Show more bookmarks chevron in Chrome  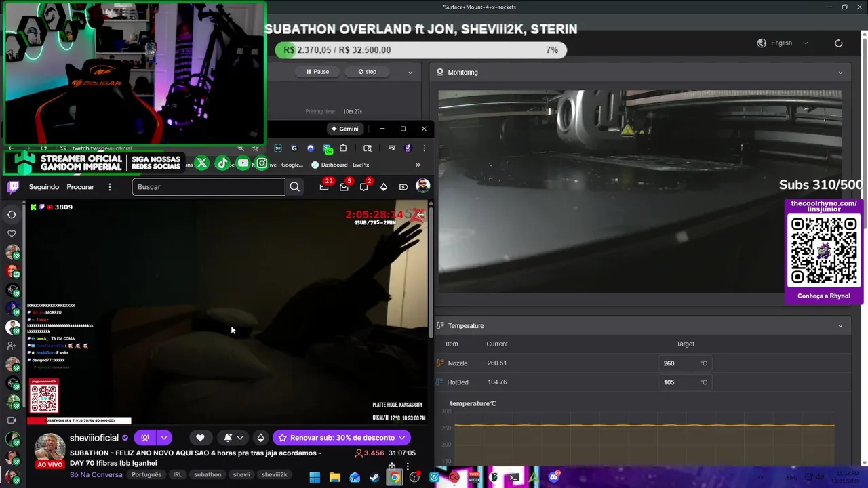click(x=418, y=165)
